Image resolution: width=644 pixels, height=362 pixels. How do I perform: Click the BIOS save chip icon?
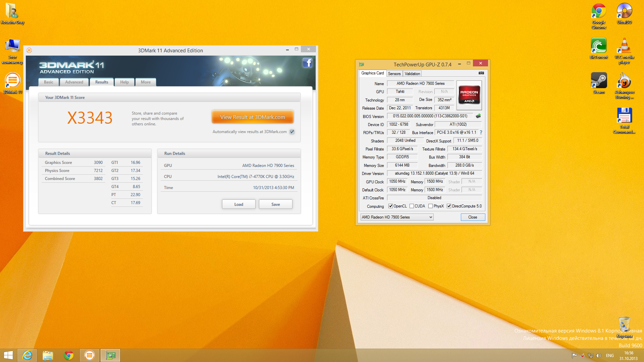click(x=478, y=116)
